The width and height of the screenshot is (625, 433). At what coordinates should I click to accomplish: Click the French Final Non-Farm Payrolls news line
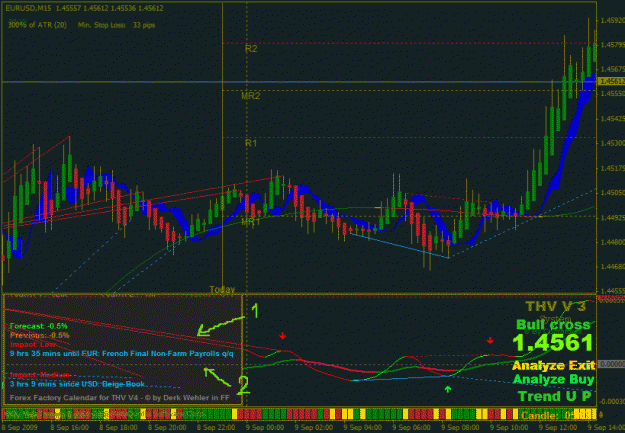122,354
